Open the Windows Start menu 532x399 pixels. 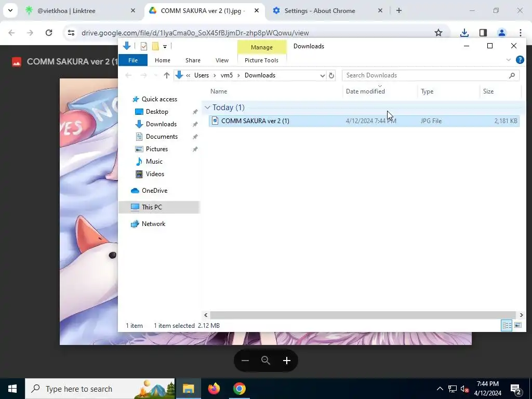click(x=12, y=389)
